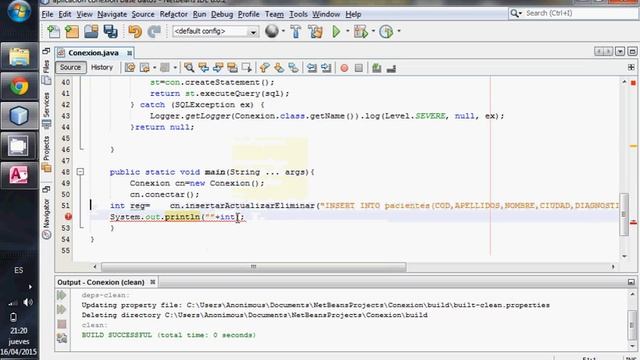Click the Next Bookmark icon

[279, 68]
